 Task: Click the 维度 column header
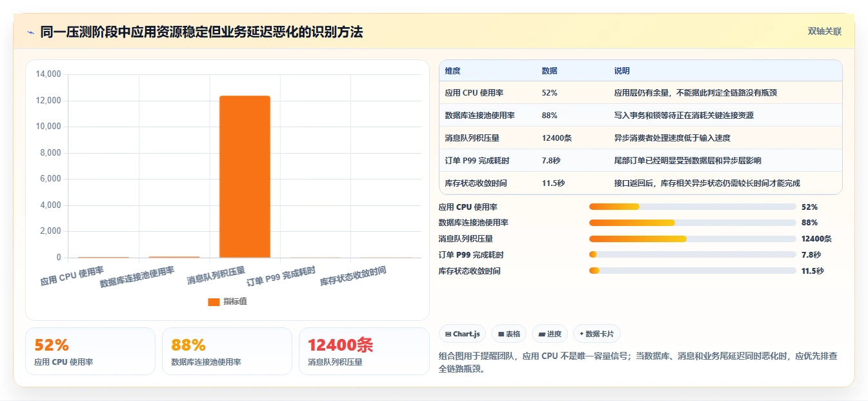point(453,71)
